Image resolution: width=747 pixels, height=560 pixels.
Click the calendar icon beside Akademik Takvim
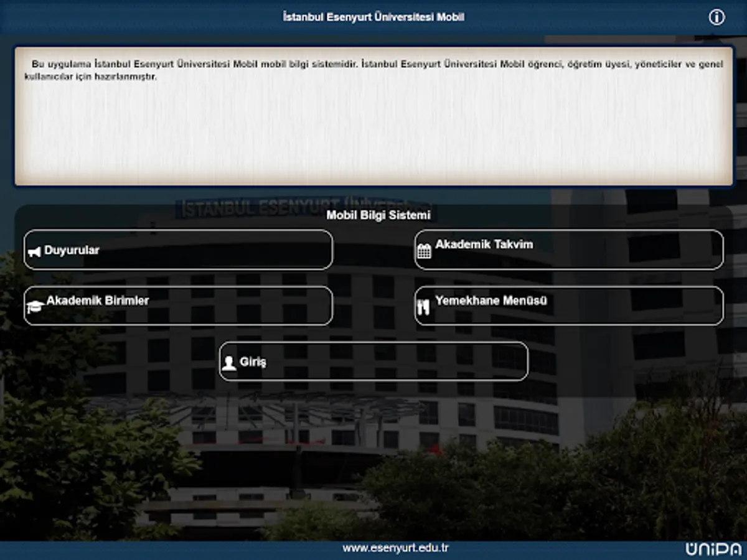pyautogui.click(x=424, y=251)
